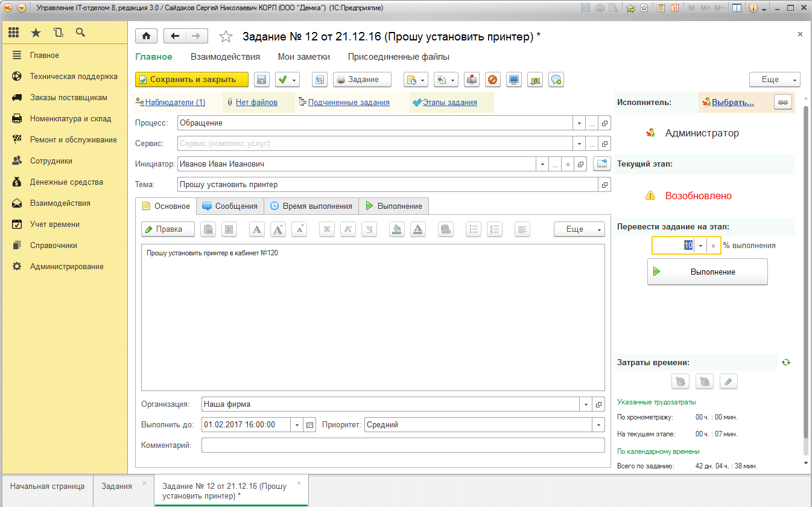Expand the Организация dropdown
This screenshot has height=507, width=812.
point(585,404)
